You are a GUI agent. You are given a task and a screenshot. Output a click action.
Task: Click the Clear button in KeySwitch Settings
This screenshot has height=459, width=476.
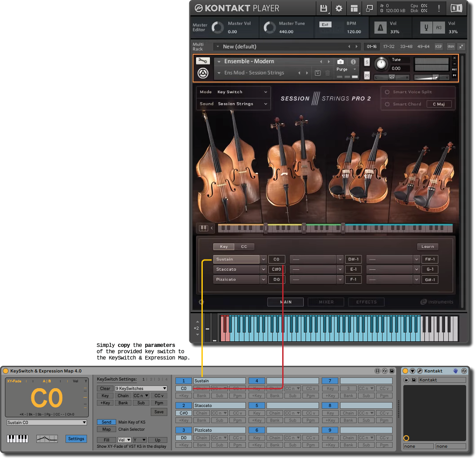coord(105,389)
